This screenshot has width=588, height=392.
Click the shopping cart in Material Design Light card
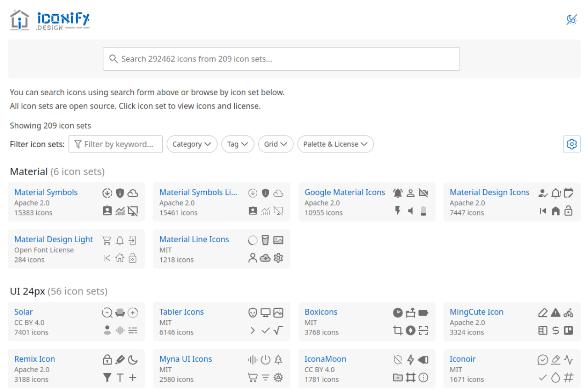[107, 240]
